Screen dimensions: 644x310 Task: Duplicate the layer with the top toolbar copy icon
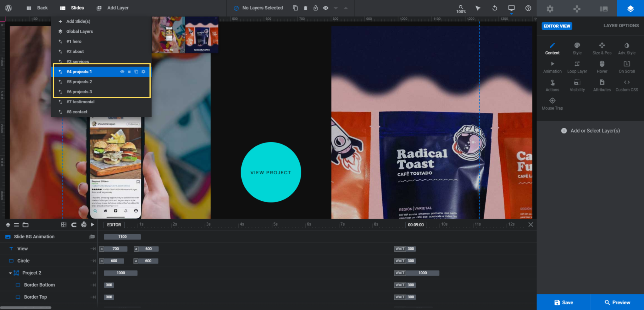(295, 8)
